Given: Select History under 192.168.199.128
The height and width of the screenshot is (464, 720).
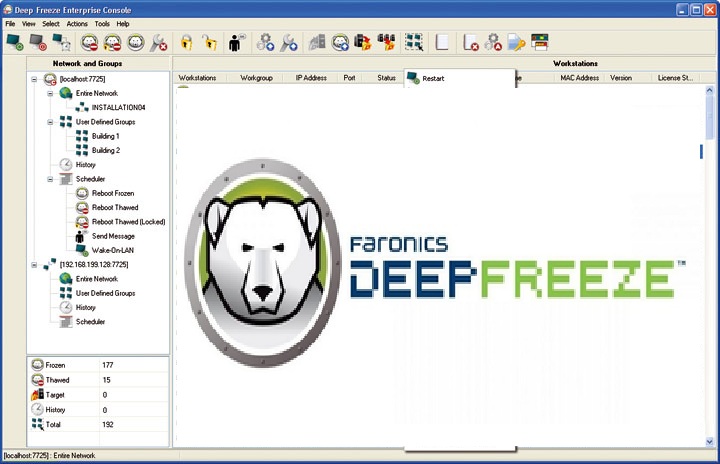Looking at the screenshot, I should tap(85, 307).
